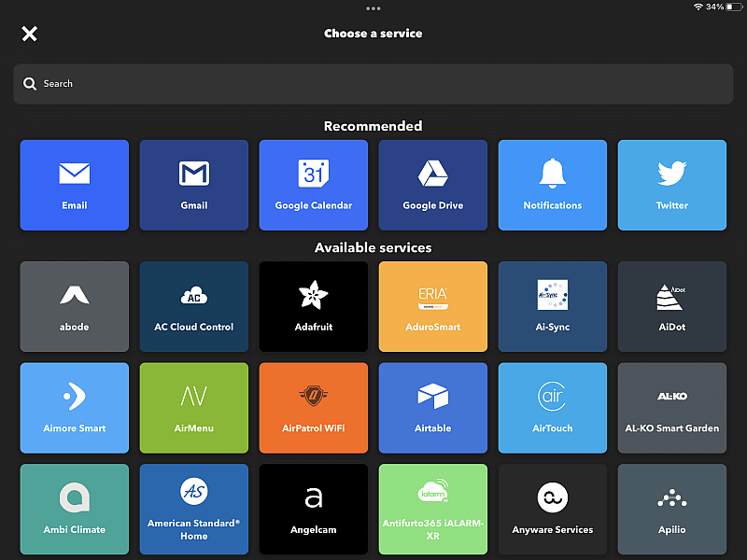Viewport: 747px width, 560px height.
Task: Click the Search services field
Action: (373, 84)
